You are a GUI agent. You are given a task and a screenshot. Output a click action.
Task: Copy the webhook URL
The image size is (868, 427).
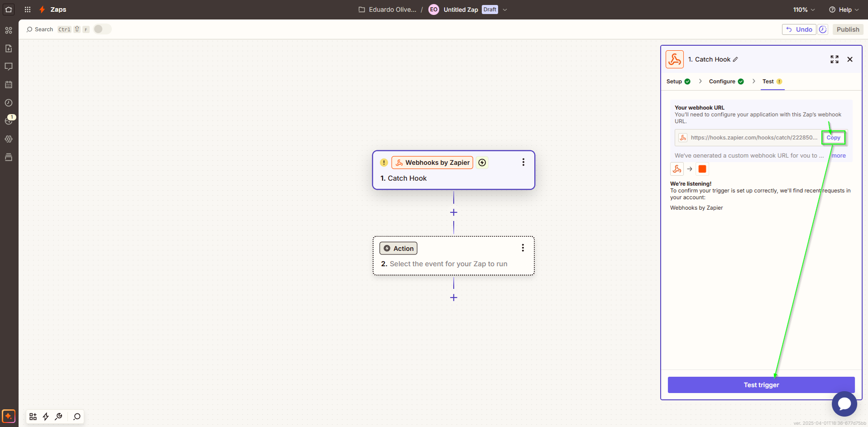coord(833,138)
